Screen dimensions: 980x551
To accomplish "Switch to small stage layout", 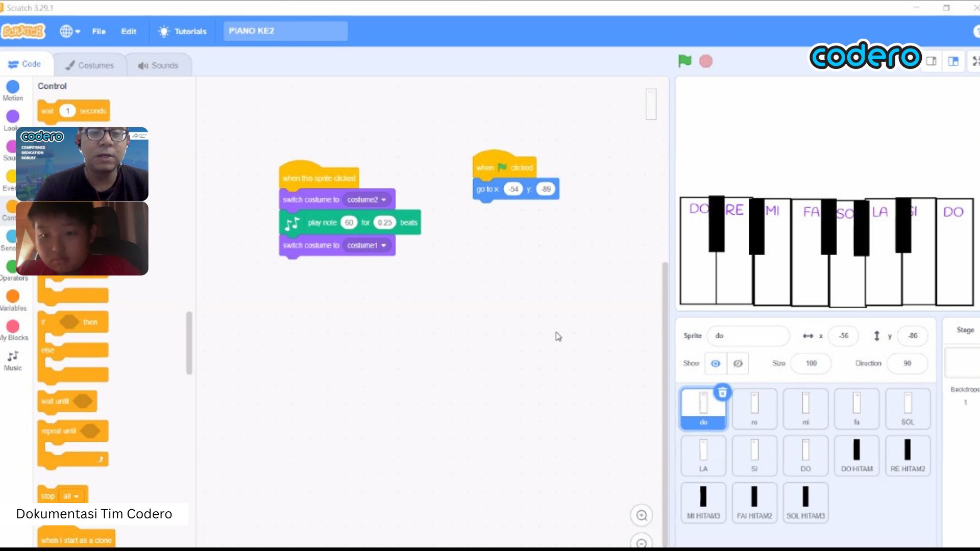I will tap(932, 61).
